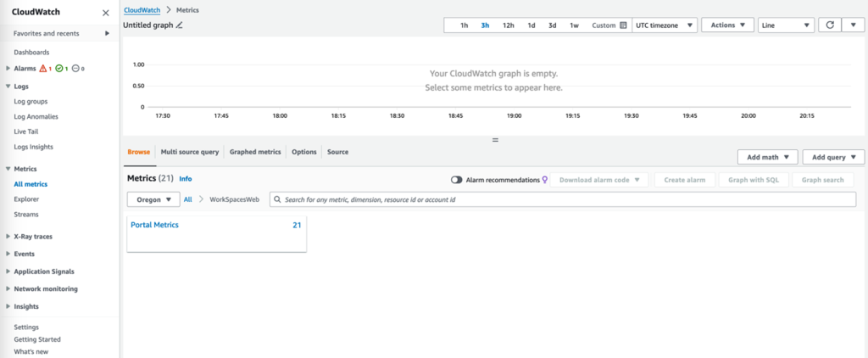868x358 pixels.
Task: Open Streams in sidebar
Action: pos(26,215)
